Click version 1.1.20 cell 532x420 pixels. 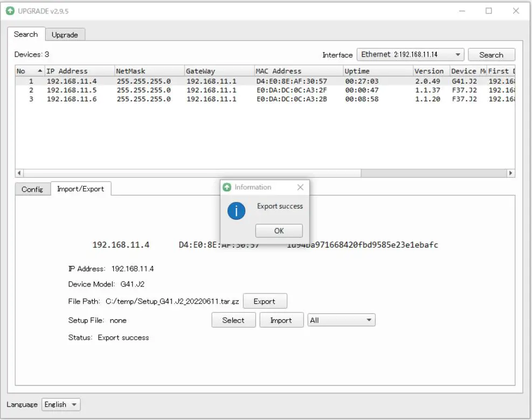427,99
